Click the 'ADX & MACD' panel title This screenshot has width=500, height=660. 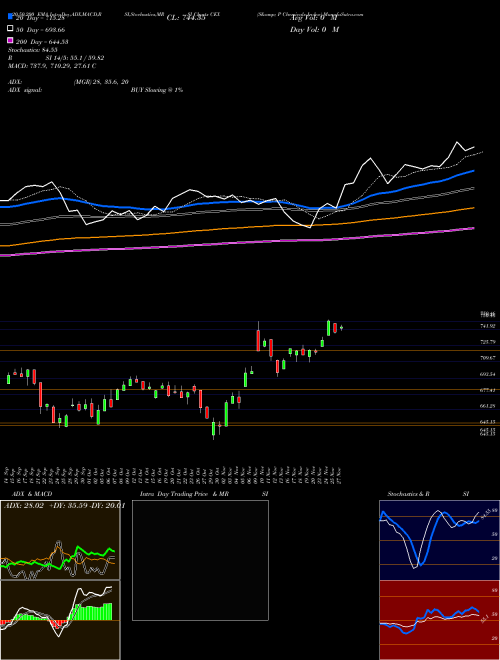32,494
